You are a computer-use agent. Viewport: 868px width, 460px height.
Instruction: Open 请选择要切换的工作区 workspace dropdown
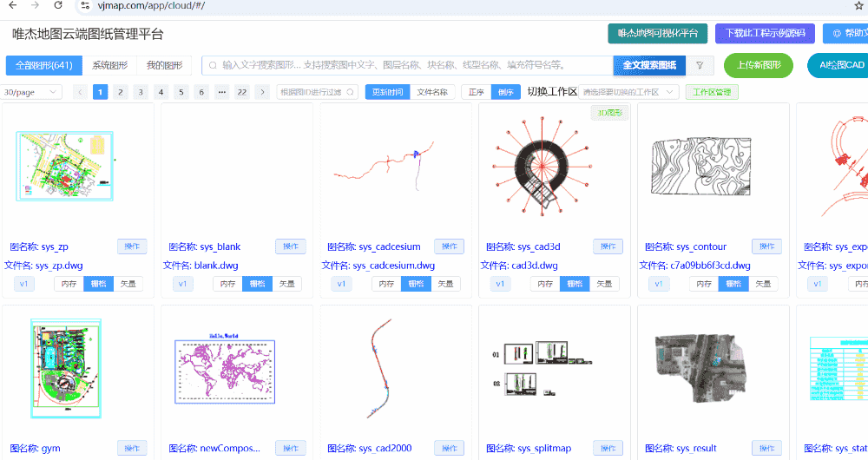pyautogui.click(x=628, y=93)
